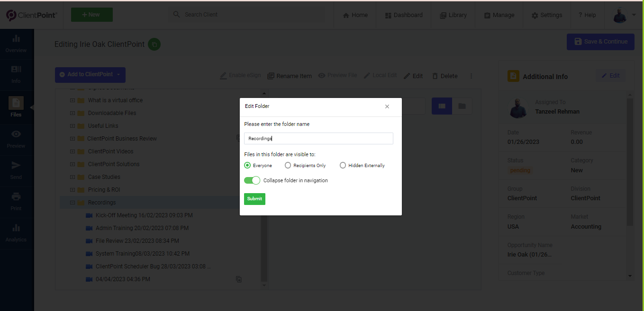Click the copy icon on the ClientPoint Business Review row
This screenshot has width=644, height=311.
239,138
